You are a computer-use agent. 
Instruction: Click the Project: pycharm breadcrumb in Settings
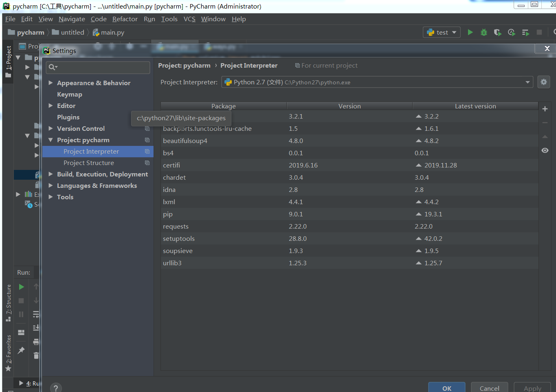click(x=184, y=66)
